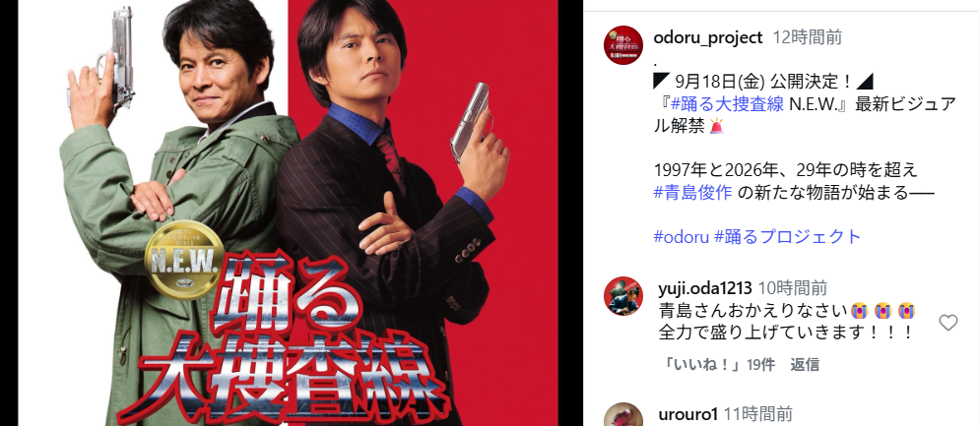
Task: Open the #踊るプロジェクト hashtag
Action: tap(788, 237)
